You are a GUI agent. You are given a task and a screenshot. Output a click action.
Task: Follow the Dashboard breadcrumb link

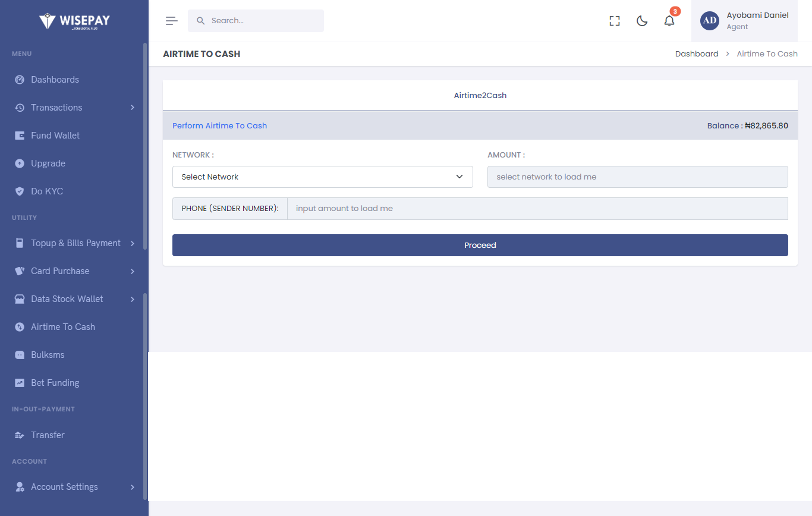[x=697, y=54]
